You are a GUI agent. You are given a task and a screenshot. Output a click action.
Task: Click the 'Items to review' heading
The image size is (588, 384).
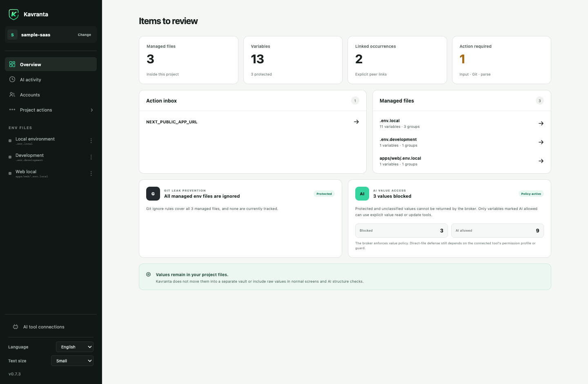168,21
